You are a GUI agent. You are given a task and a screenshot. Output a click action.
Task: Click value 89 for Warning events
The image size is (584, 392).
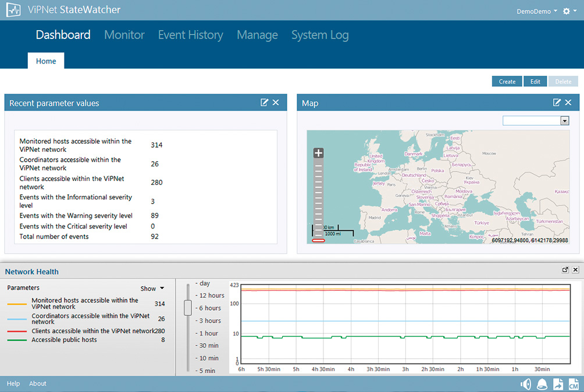[x=155, y=216]
